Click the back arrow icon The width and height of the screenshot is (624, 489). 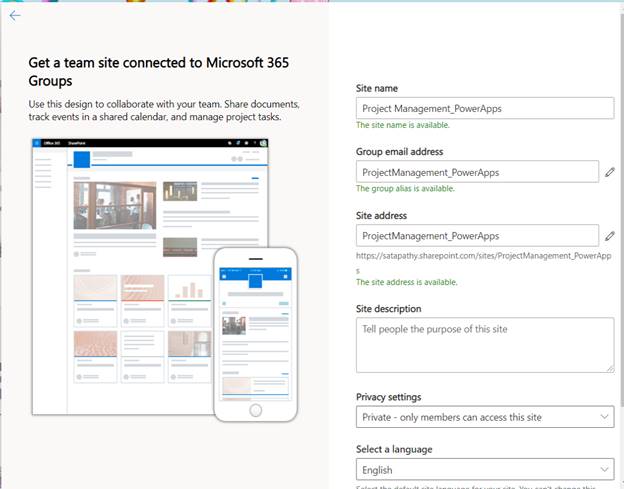(15, 16)
